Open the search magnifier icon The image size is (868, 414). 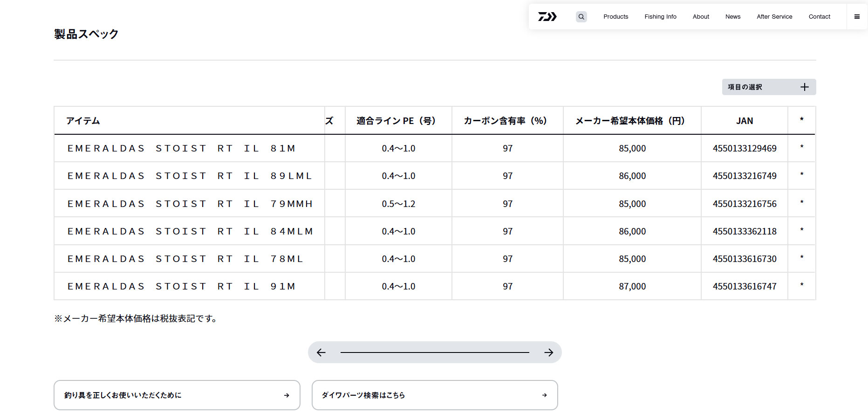pos(581,17)
